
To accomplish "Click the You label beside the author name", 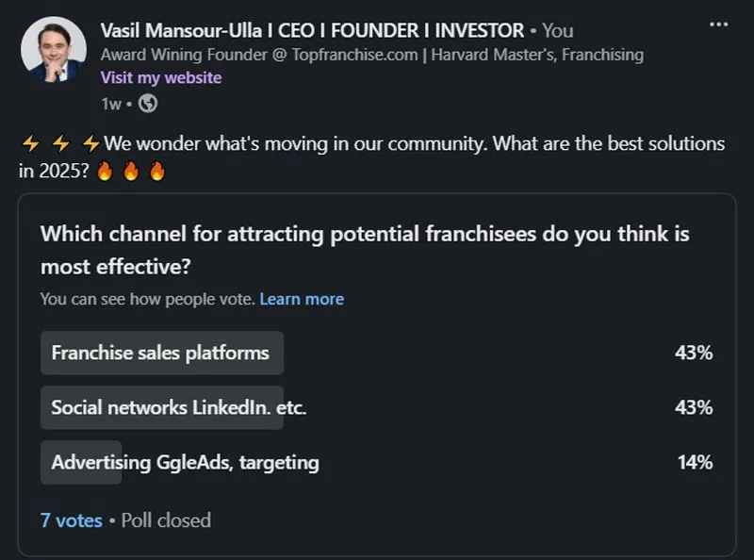I will pos(559,30).
